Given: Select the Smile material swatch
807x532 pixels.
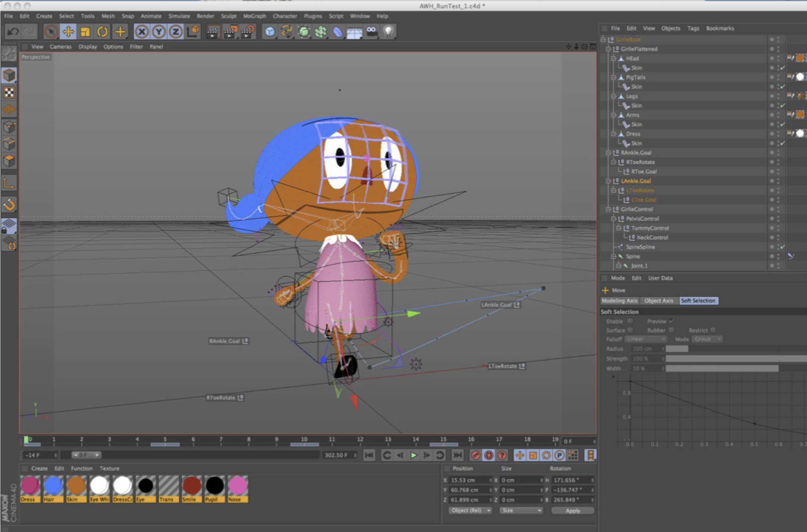Looking at the screenshot, I should [x=192, y=489].
